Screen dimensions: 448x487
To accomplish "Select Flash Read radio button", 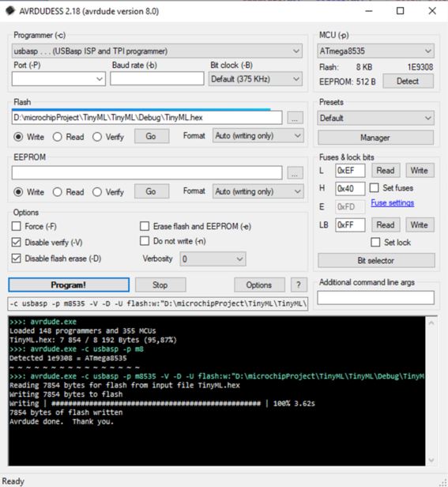I will (57, 137).
